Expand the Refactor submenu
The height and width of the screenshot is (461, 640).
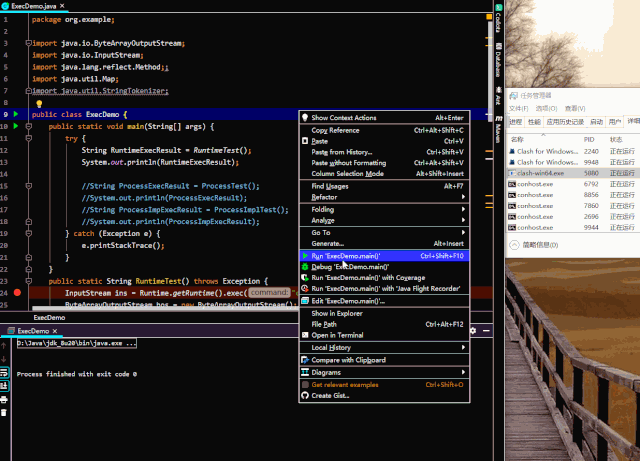pos(384,197)
